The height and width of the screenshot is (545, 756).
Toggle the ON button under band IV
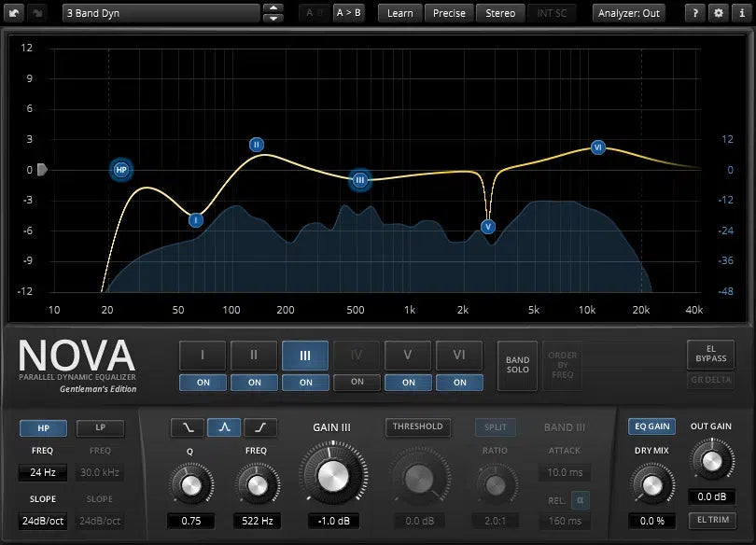357,382
